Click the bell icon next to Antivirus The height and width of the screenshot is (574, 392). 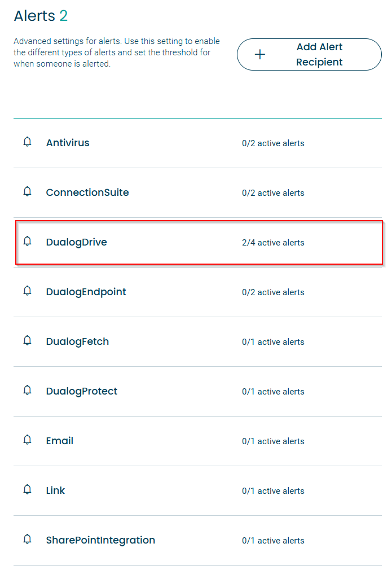point(28,142)
